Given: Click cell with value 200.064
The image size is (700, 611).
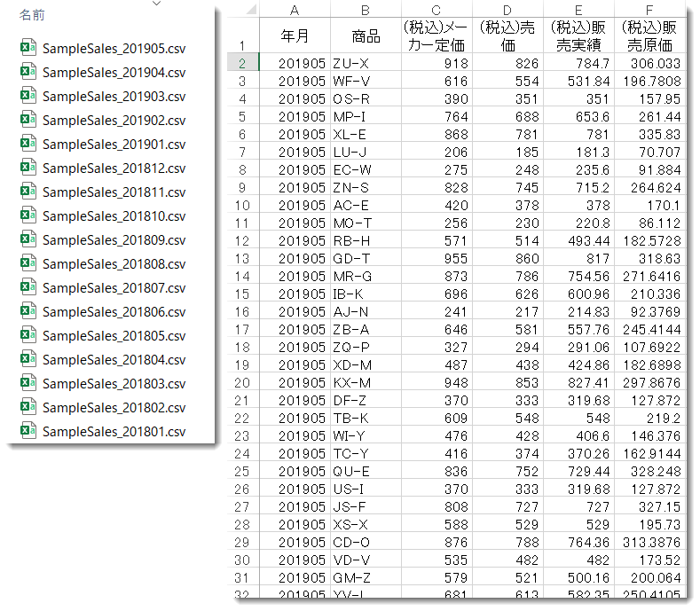Looking at the screenshot, I should tap(649, 577).
